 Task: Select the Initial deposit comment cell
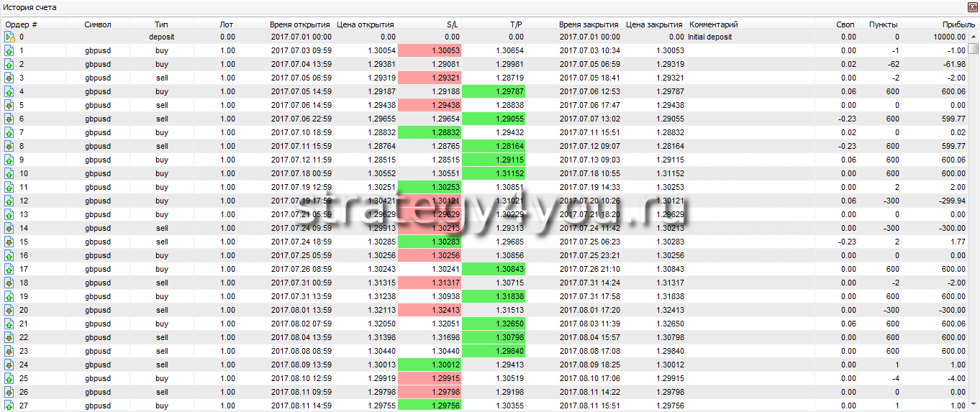[750, 37]
